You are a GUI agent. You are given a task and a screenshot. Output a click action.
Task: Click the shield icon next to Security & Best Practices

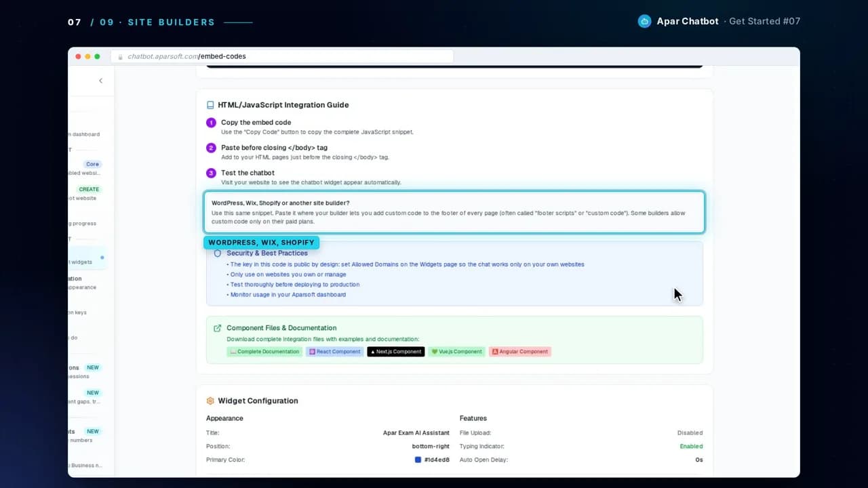pyautogui.click(x=218, y=253)
